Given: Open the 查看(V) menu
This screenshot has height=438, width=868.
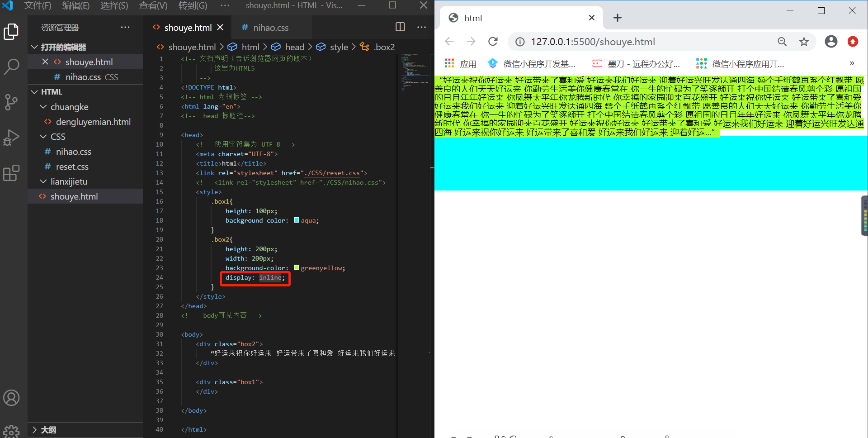Looking at the screenshot, I should tap(153, 5).
